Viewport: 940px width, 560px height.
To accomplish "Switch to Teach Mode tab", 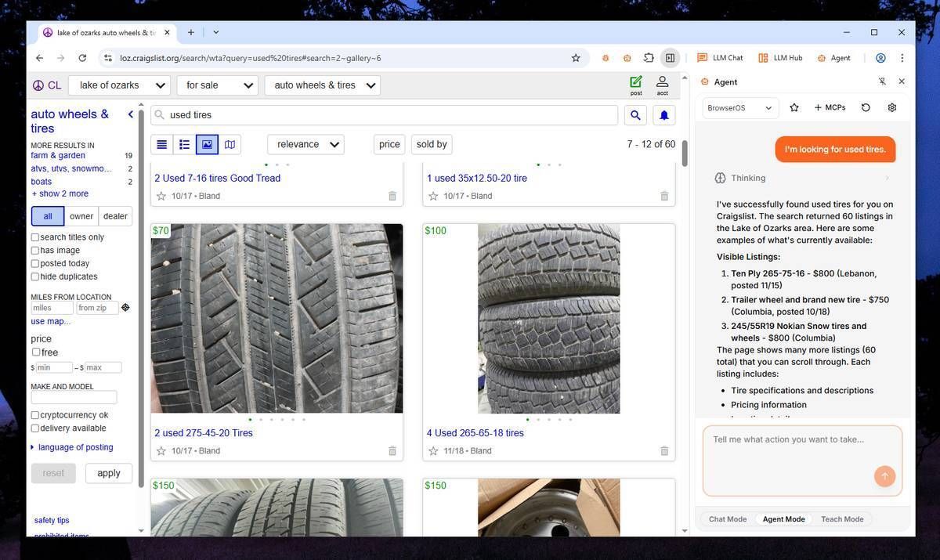I will coord(842,519).
